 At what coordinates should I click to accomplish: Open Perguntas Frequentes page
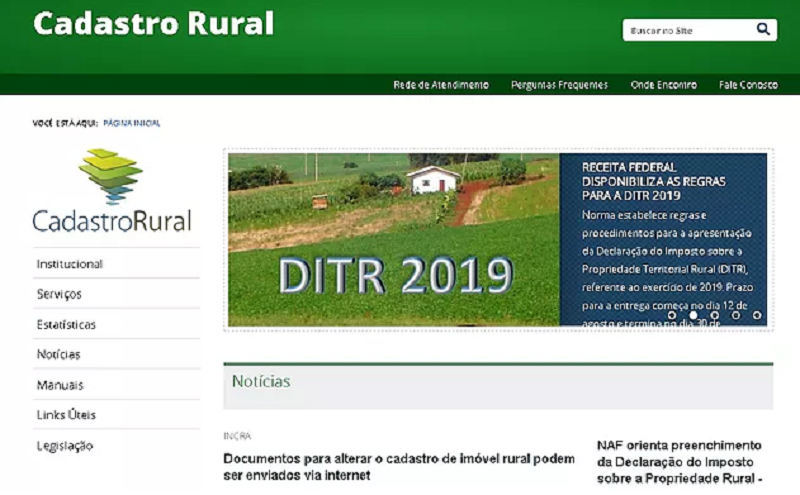[559, 85]
